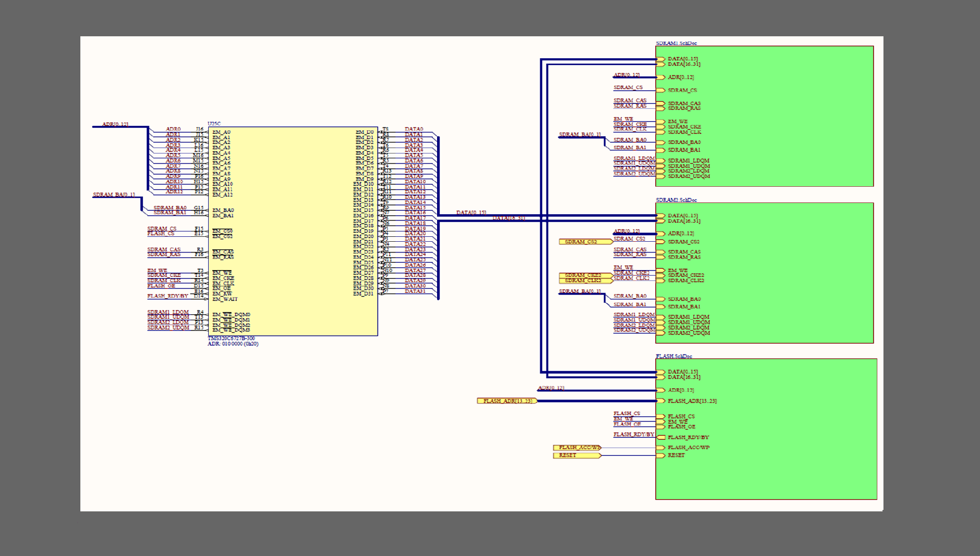
Task: Click the EM_BA1 pin name on U25C
Action: click(223, 216)
